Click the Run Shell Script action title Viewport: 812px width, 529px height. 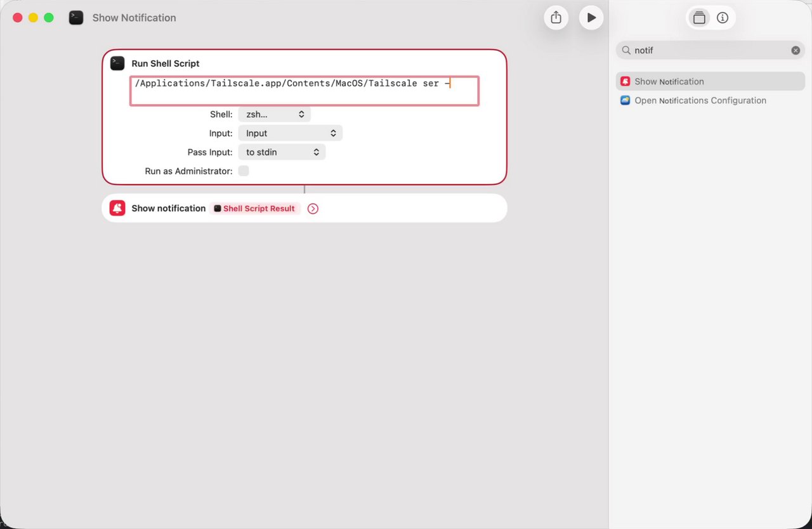click(166, 63)
